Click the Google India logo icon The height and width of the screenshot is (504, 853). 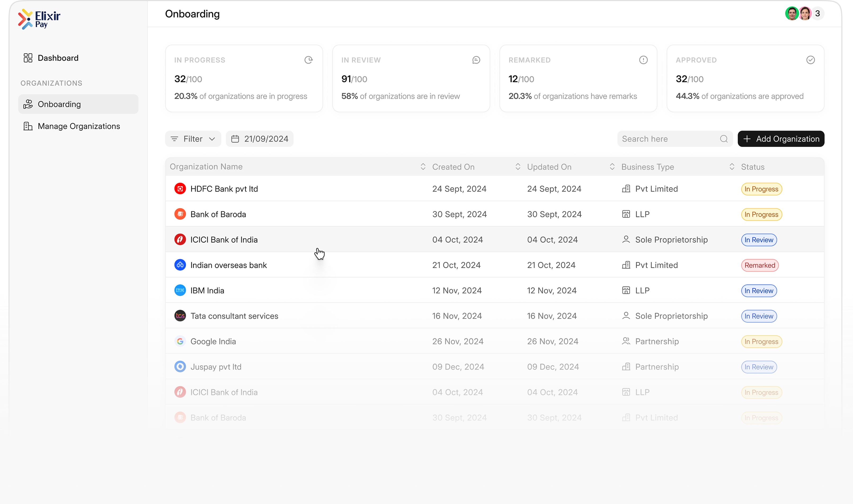coord(180,342)
